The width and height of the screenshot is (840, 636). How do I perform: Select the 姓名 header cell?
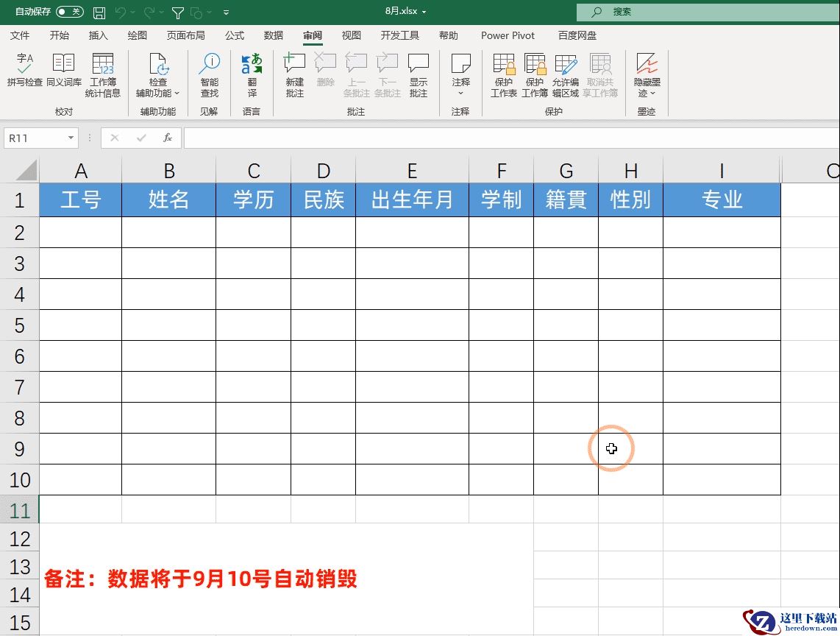click(x=168, y=199)
